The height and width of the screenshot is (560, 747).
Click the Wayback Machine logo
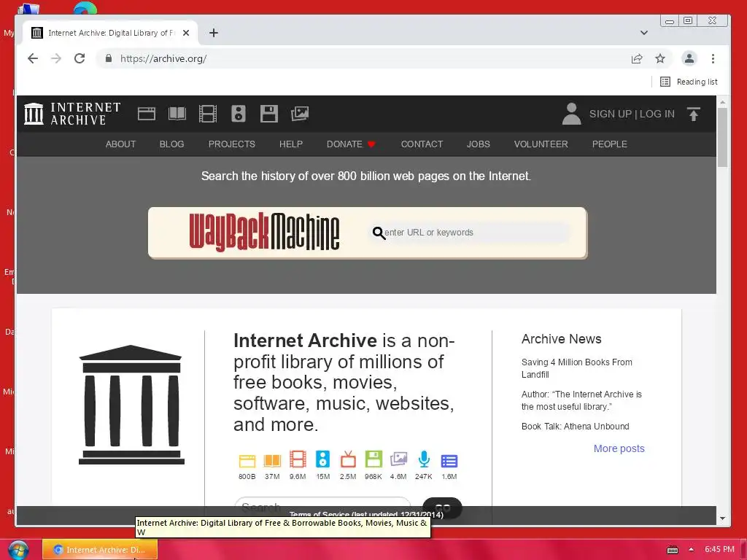(264, 232)
